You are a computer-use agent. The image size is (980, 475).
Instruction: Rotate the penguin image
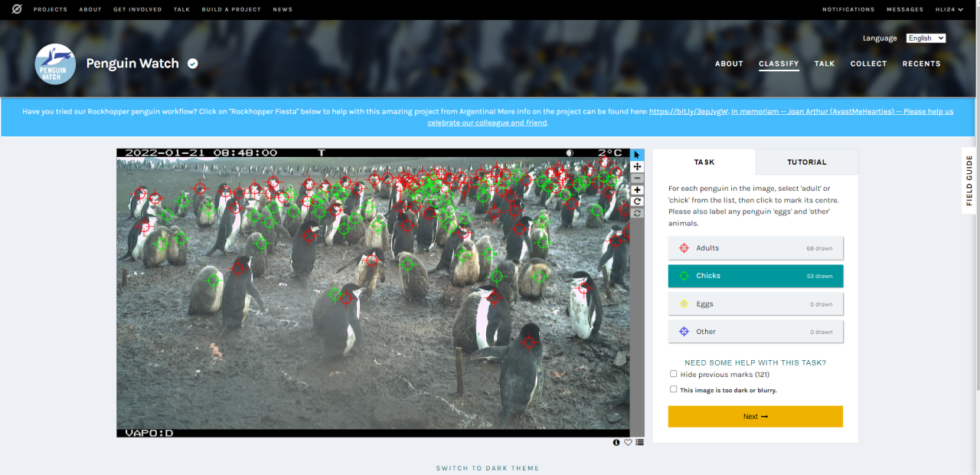(637, 201)
